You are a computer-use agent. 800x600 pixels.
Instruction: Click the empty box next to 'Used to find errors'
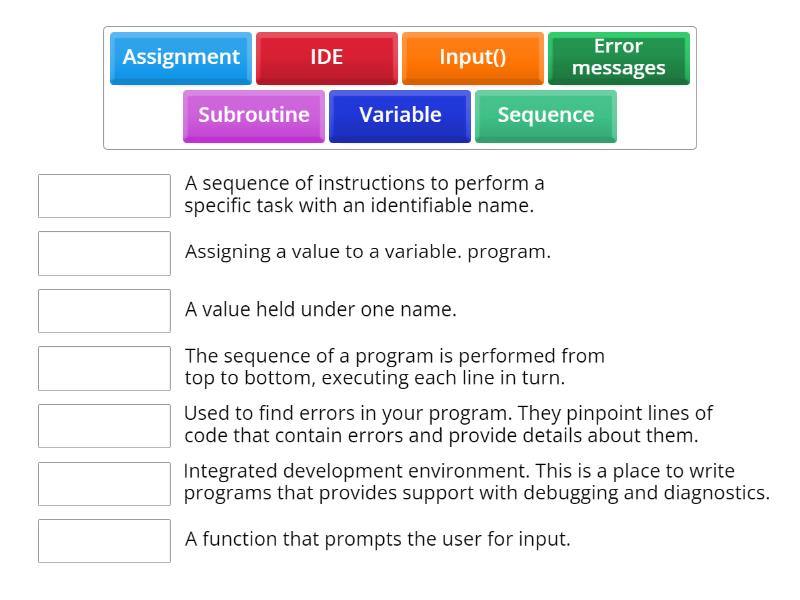(104, 426)
